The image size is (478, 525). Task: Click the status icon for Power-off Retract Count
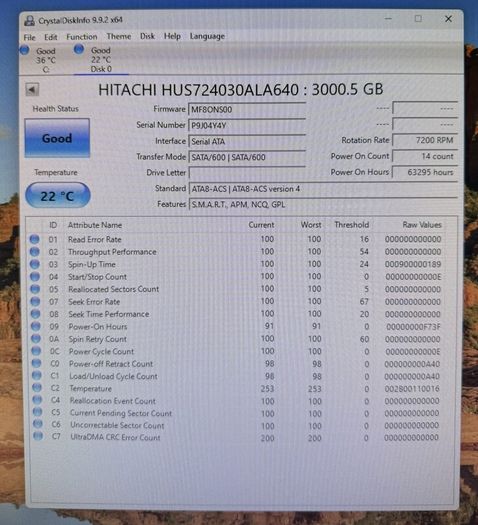(36, 363)
